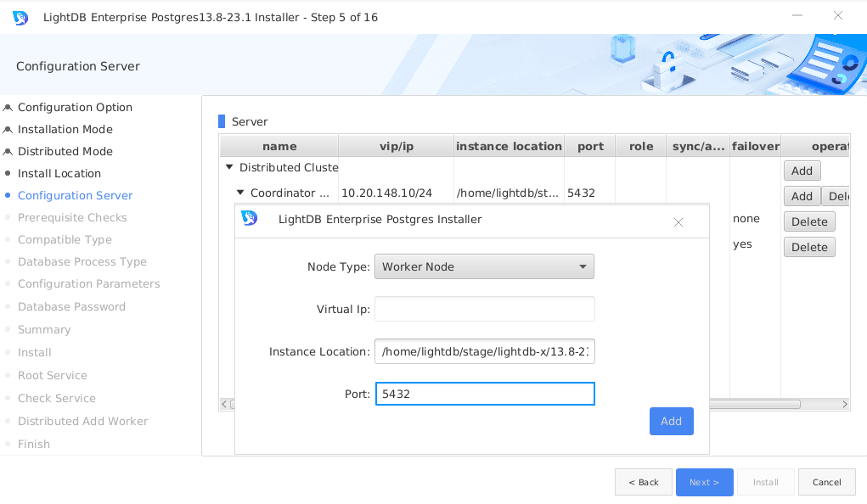Click the Instance Location text field
This screenshot has width=867, height=504.
485,351
